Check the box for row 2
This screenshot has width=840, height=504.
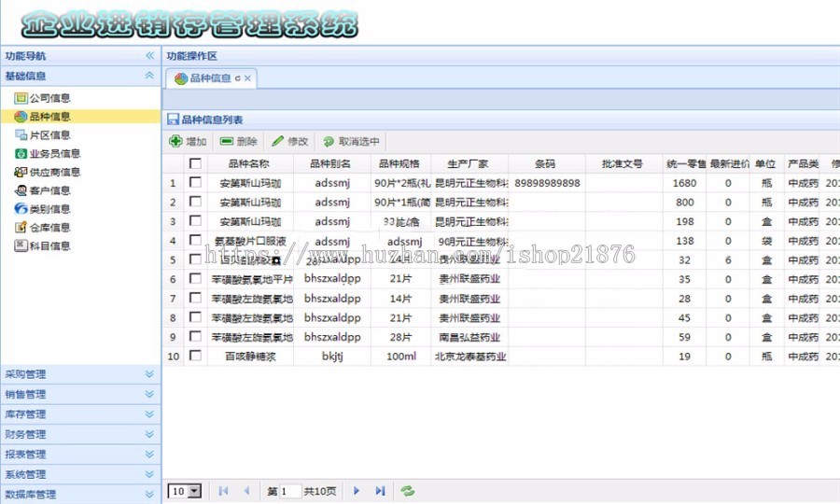tap(196, 202)
